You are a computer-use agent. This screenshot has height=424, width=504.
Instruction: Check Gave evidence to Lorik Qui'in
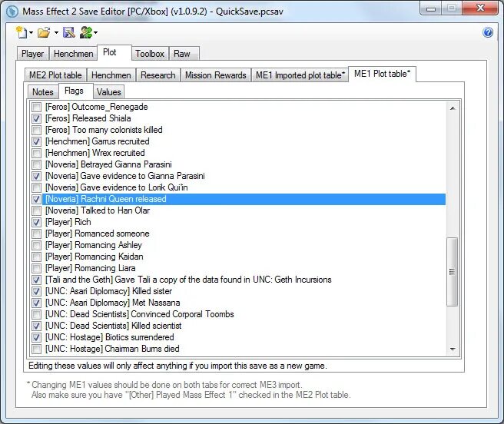tap(37, 187)
